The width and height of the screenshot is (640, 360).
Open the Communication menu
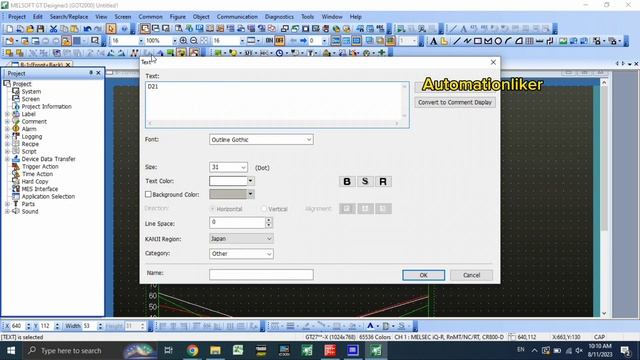pyautogui.click(x=237, y=17)
